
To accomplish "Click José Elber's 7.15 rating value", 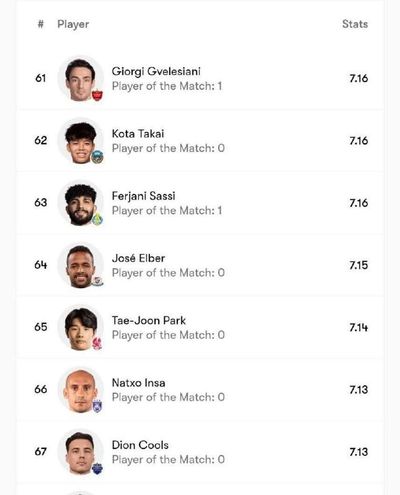I will click(x=359, y=265).
